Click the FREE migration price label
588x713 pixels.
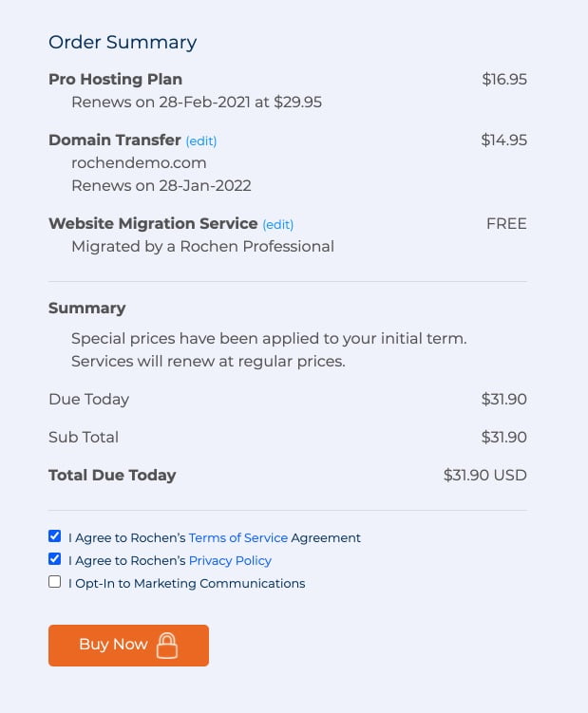pos(506,223)
